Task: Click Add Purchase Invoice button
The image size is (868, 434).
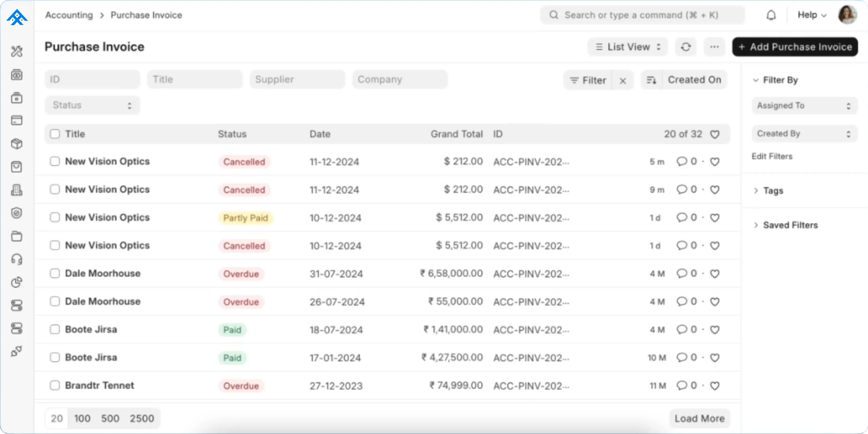Action: coord(795,47)
